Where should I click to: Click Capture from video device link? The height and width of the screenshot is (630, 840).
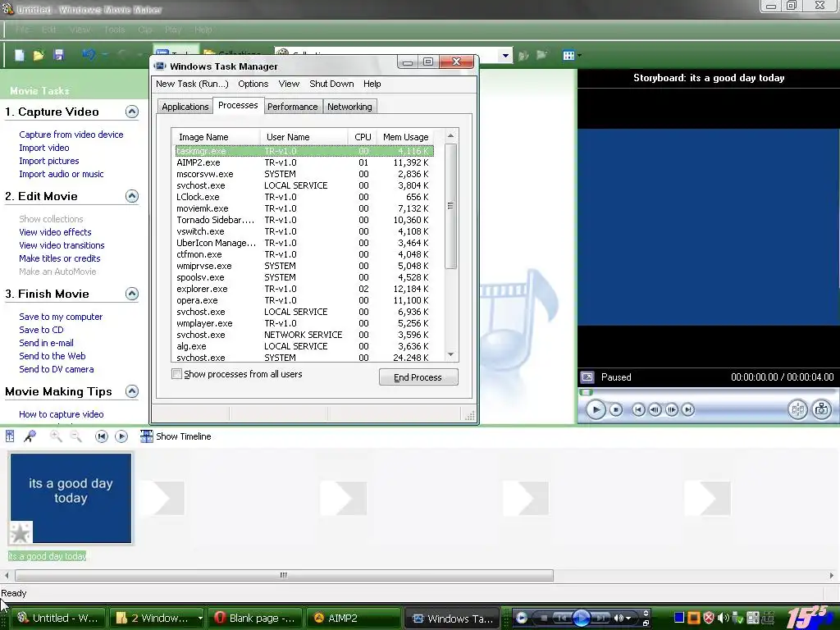pyautogui.click(x=71, y=135)
